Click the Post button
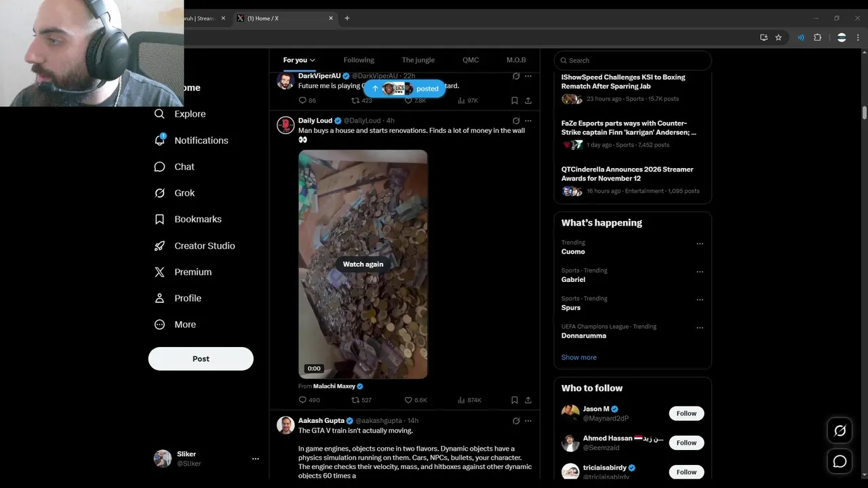 click(201, 359)
